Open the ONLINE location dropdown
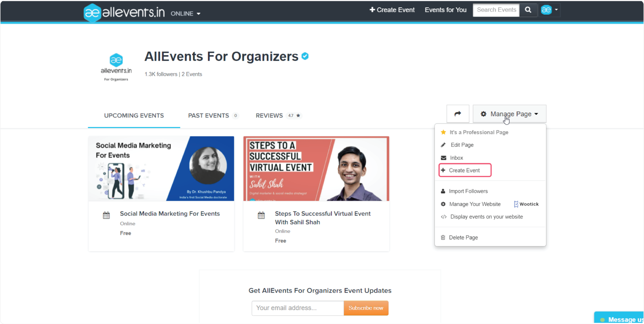644x324 pixels. [x=185, y=13]
